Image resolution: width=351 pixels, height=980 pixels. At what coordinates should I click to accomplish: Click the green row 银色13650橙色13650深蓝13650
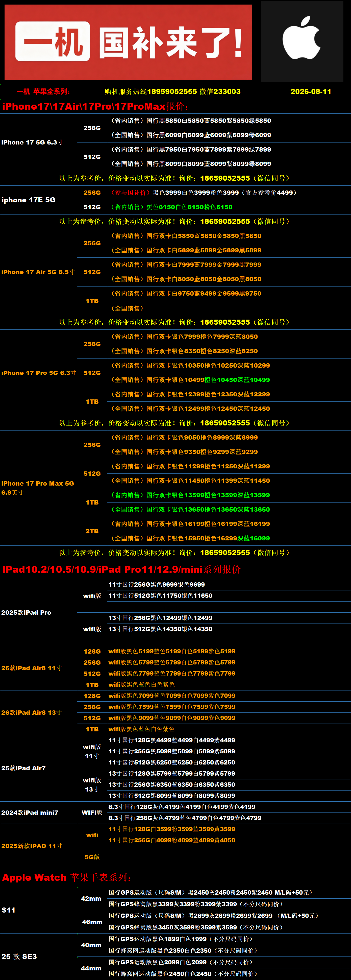pyautogui.click(x=229, y=510)
